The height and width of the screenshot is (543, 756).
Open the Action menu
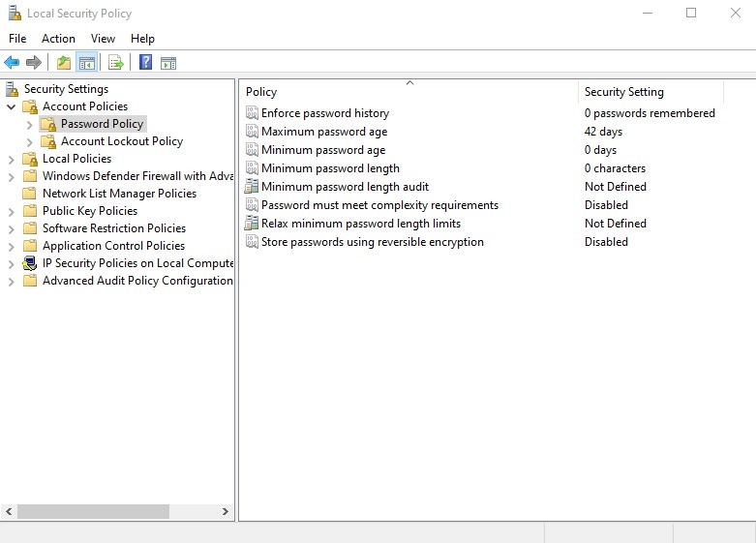(x=58, y=39)
